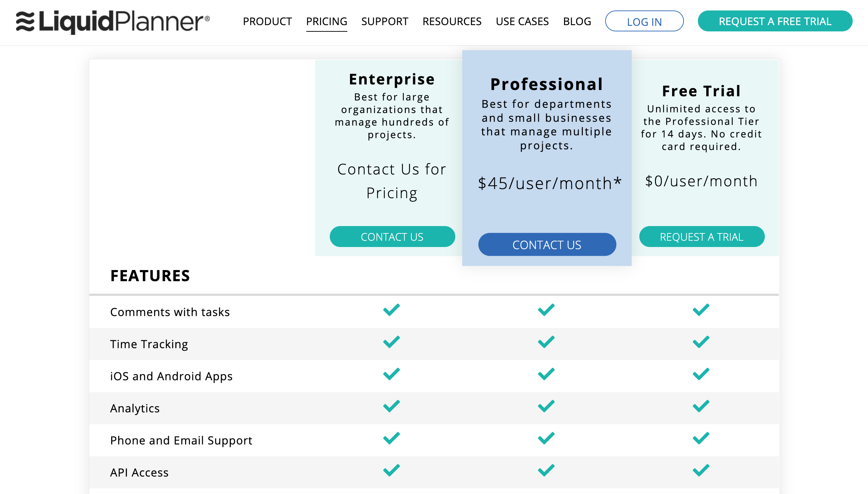Screen dimensions: 868x494
Task: Click the Time Tracking feature label
Action: (x=149, y=344)
